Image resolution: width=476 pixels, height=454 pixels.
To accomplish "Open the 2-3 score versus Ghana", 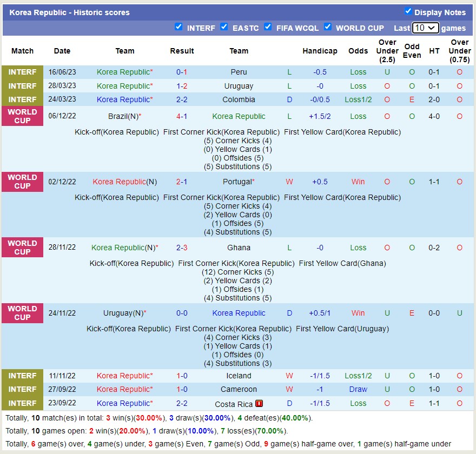I will tap(182, 248).
